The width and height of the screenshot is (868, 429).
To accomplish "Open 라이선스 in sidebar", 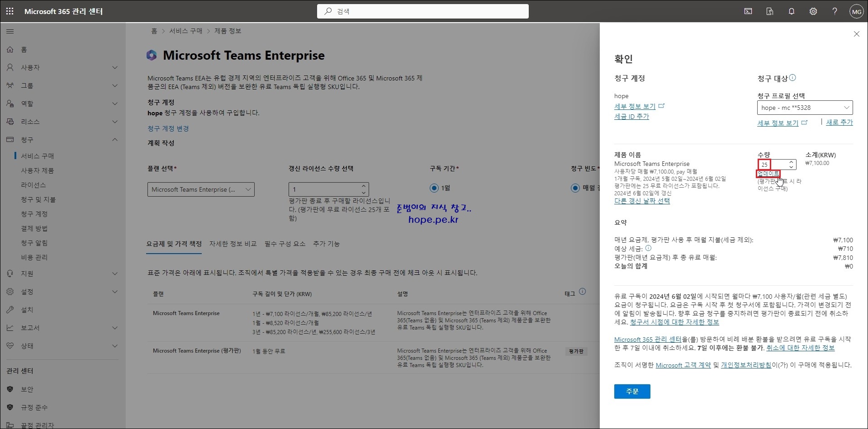I will pyautogui.click(x=33, y=185).
